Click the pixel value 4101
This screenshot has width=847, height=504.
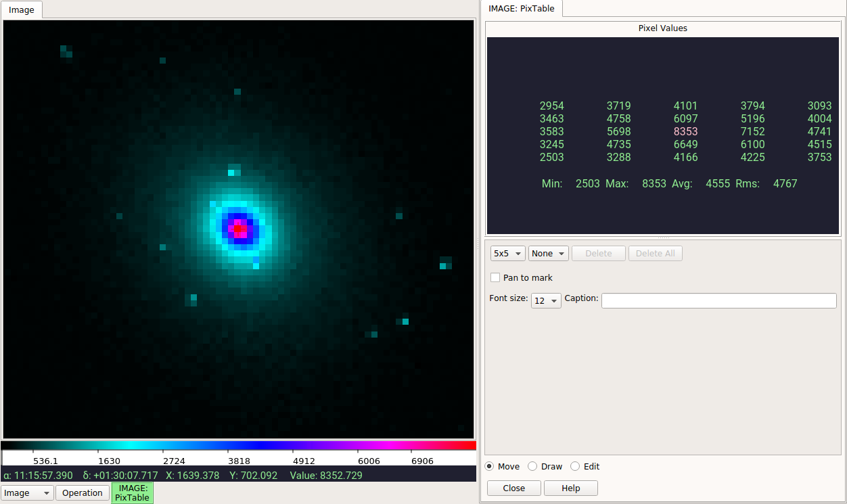(x=686, y=106)
